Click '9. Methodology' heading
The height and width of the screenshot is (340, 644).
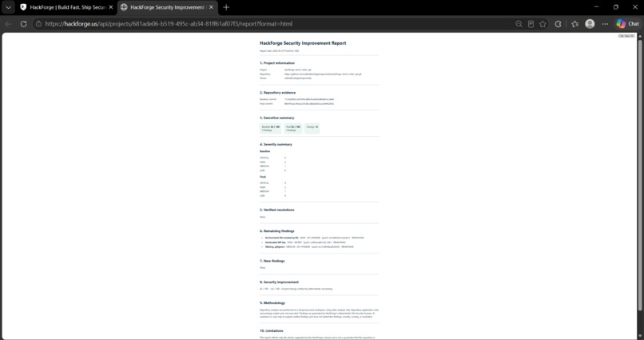(272, 303)
